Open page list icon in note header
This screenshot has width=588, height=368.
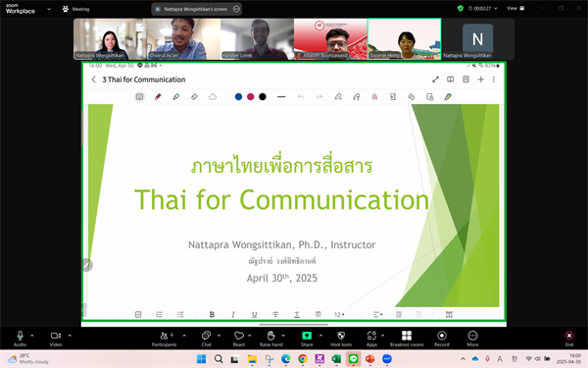pos(465,79)
